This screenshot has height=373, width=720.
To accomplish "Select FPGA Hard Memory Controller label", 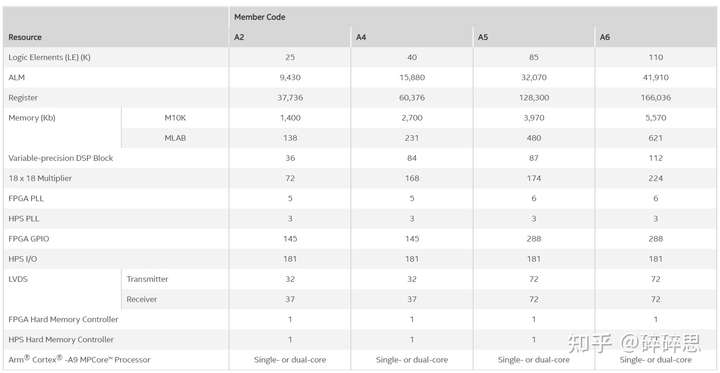I will (63, 319).
